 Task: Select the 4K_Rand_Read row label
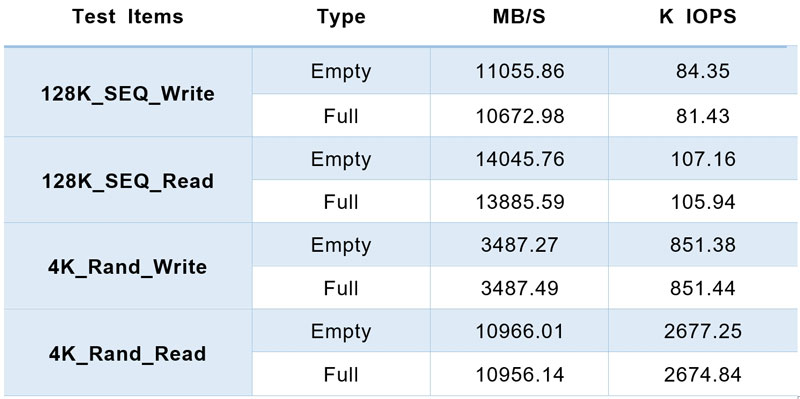click(128, 354)
